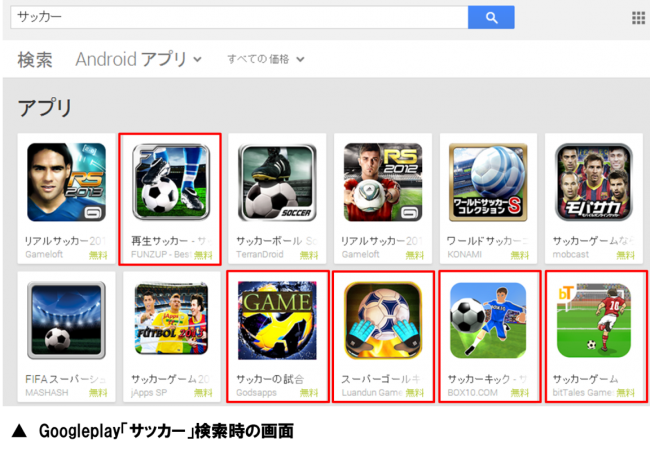
Task: Open the FUTBOL 2013 jApps icon
Action: pyautogui.click(x=171, y=319)
